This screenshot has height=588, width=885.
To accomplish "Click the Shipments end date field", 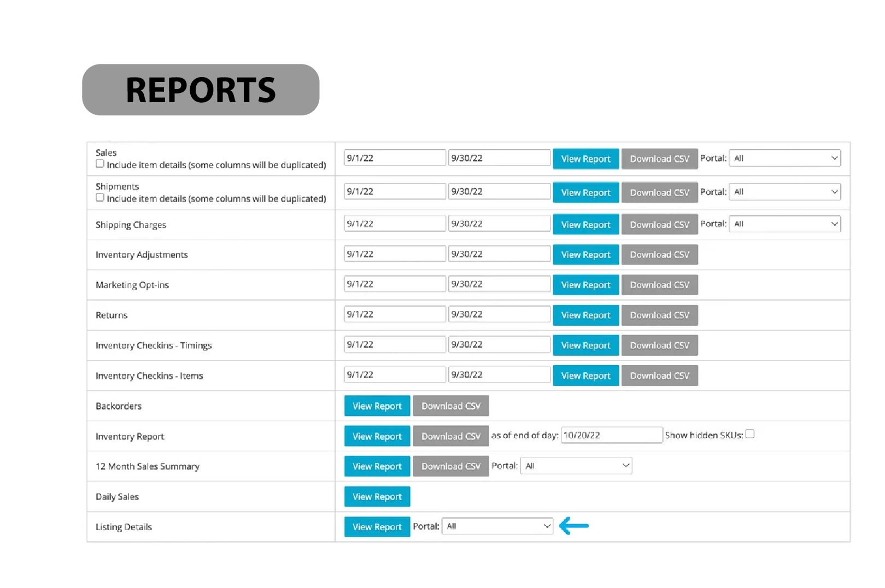I will [500, 192].
